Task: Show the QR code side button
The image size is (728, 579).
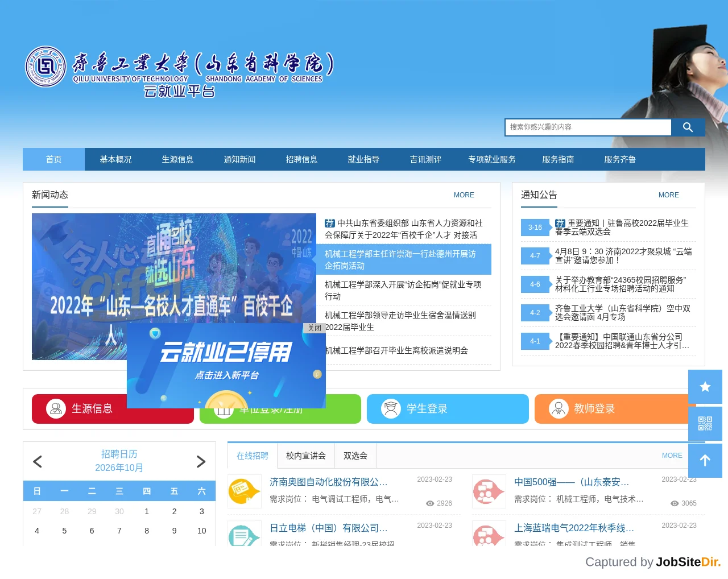Action: click(705, 424)
